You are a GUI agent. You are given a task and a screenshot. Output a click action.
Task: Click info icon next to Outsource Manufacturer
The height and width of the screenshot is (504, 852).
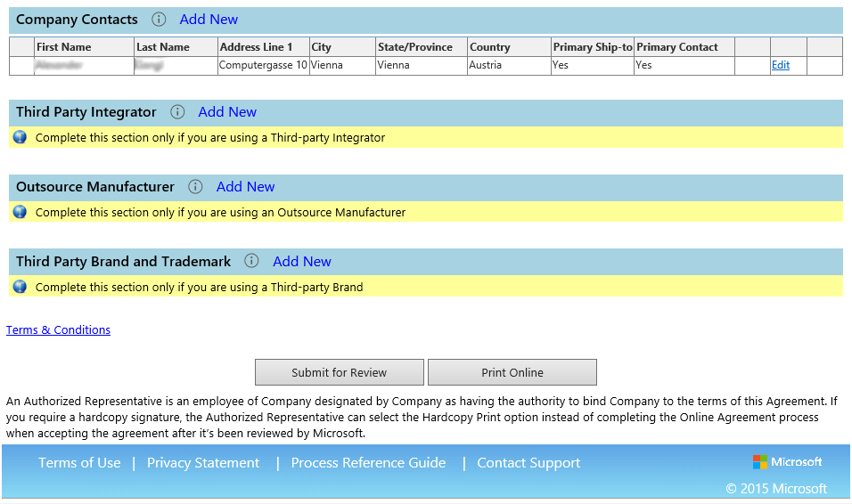(194, 187)
